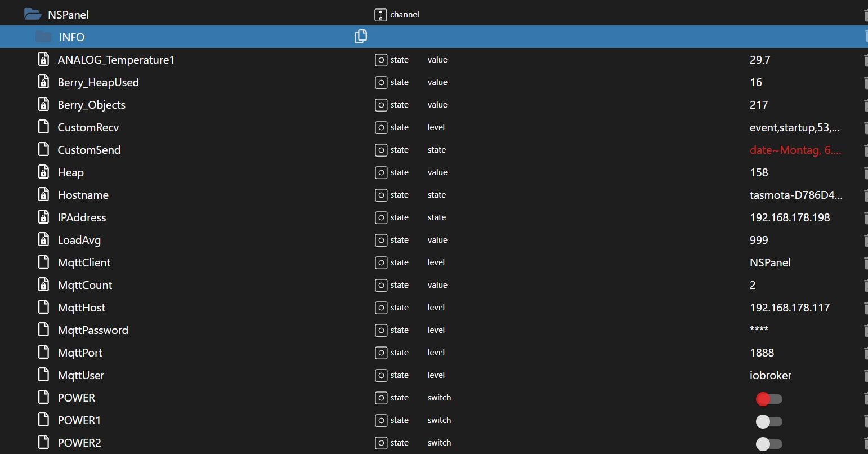Click the state type icon in the MqttHost row

point(381,308)
